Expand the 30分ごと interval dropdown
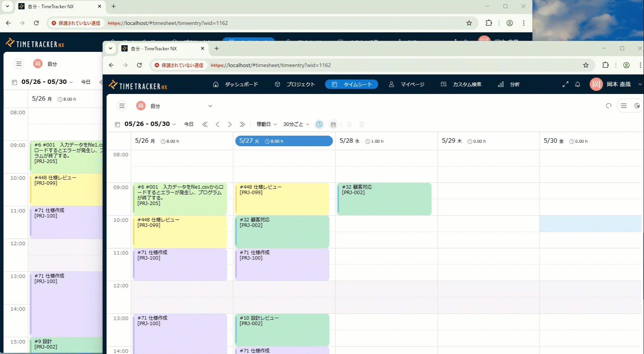The image size is (644, 354). (296, 124)
